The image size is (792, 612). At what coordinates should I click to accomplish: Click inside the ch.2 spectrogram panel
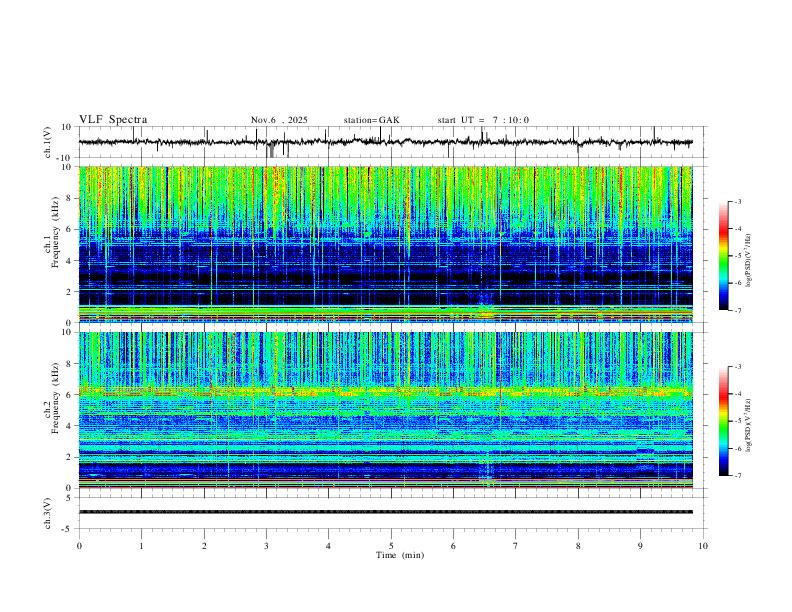[x=386, y=410]
